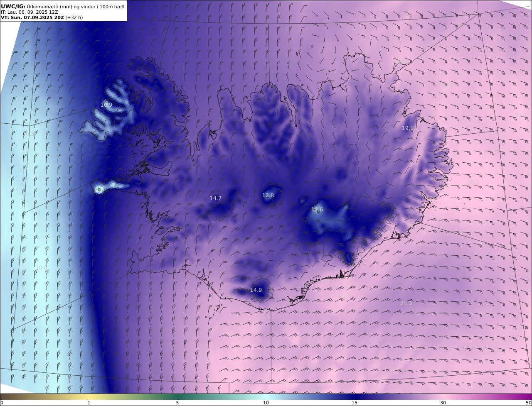Screen dimensions: 532x406
Task: Click the 11.6 value over the glacier
Action: coord(317,210)
